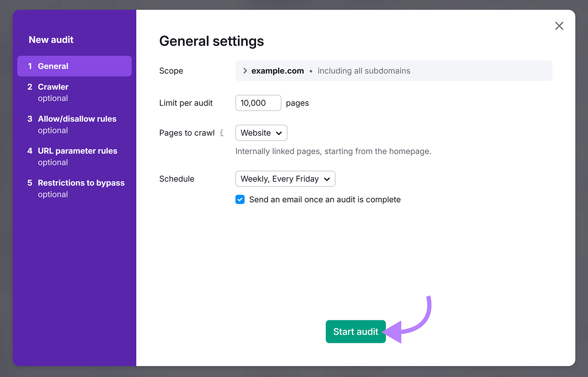Screen dimensions: 588x377
Task: Open the info tooltip beside Pages to crawl
Action: click(222, 133)
